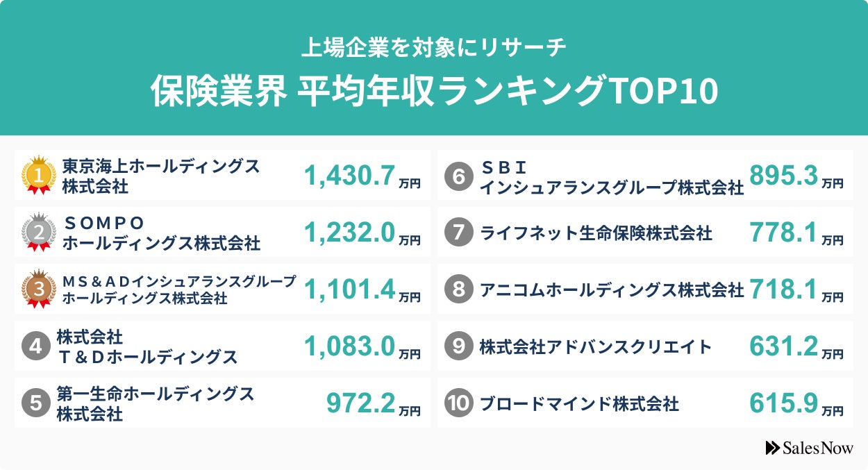
Task: Click the 1,430.7 万円 salary figure
Action: 362,176
